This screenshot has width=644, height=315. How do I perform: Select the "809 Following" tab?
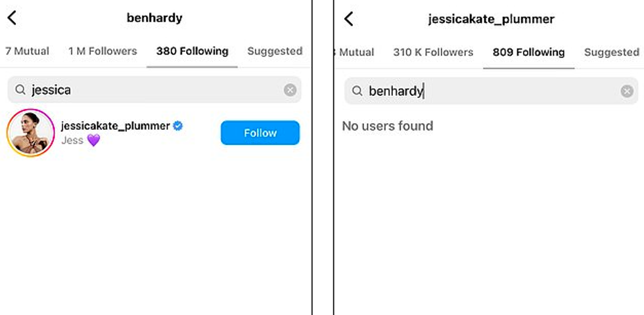tap(528, 52)
